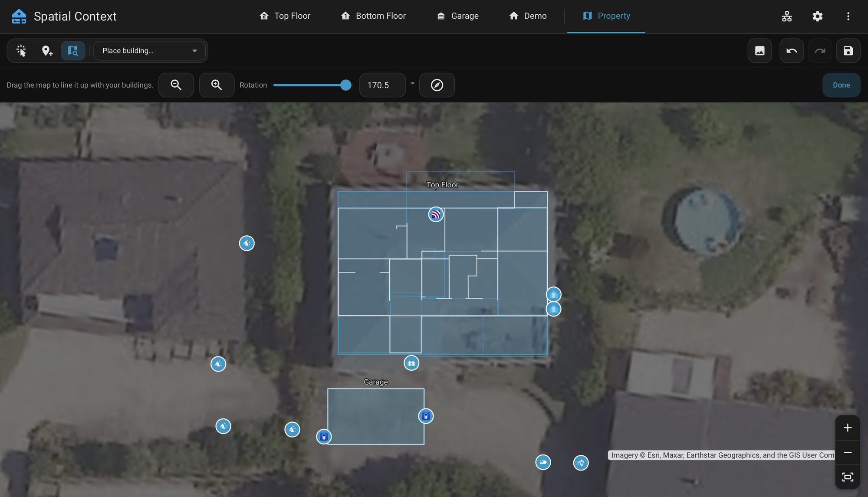Open the settings gear
Image resolution: width=868 pixels, height=497 pixels.
click(818, 16)
